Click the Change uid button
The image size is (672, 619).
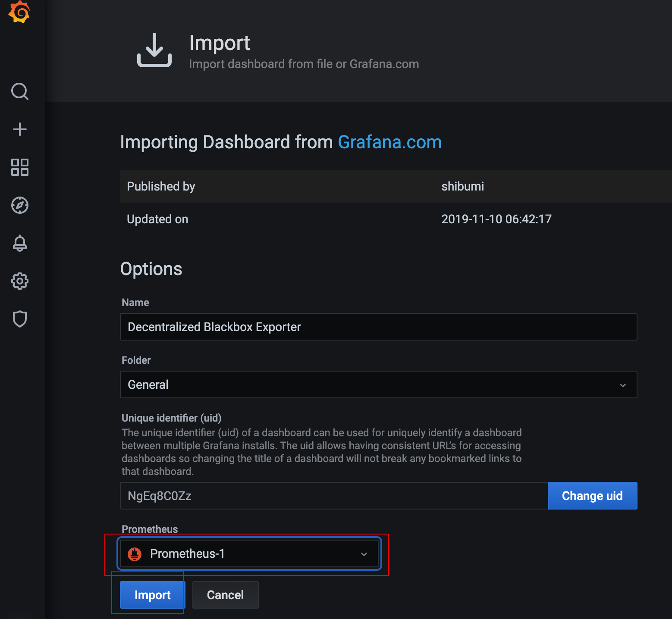click(x=592, y=496)
